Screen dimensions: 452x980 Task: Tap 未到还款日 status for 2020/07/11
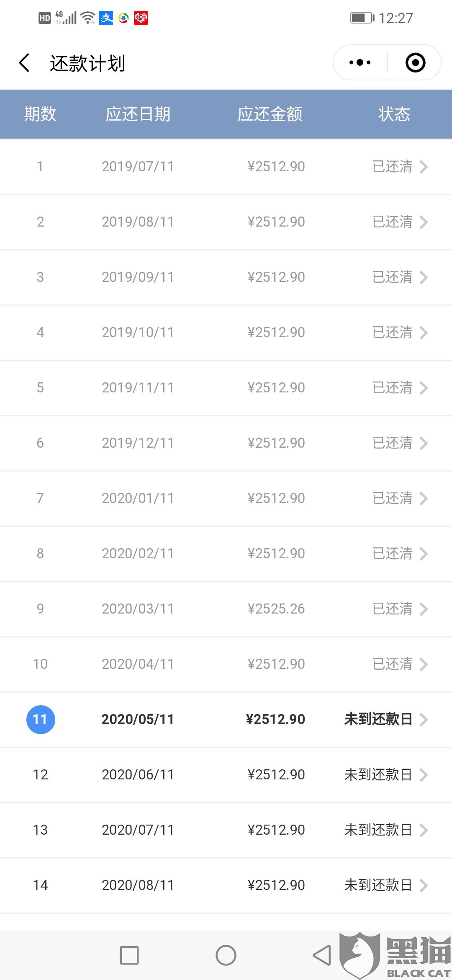(378, 830)
